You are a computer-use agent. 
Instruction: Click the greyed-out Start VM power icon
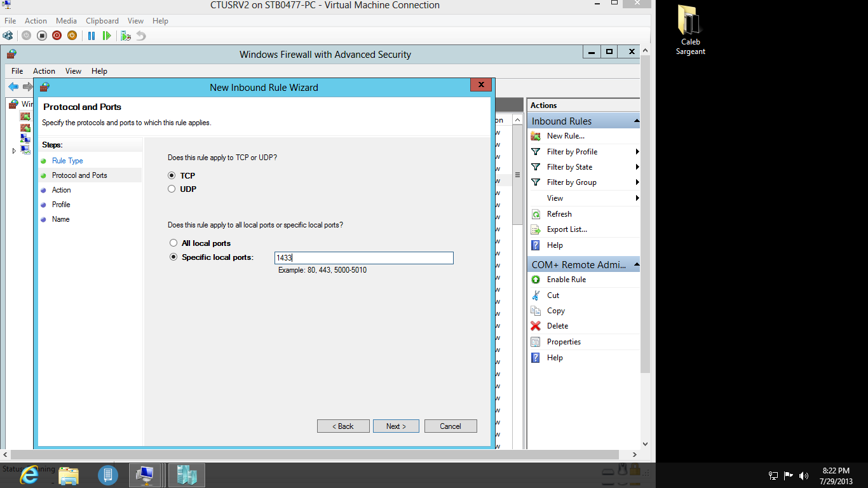point(26,36)
